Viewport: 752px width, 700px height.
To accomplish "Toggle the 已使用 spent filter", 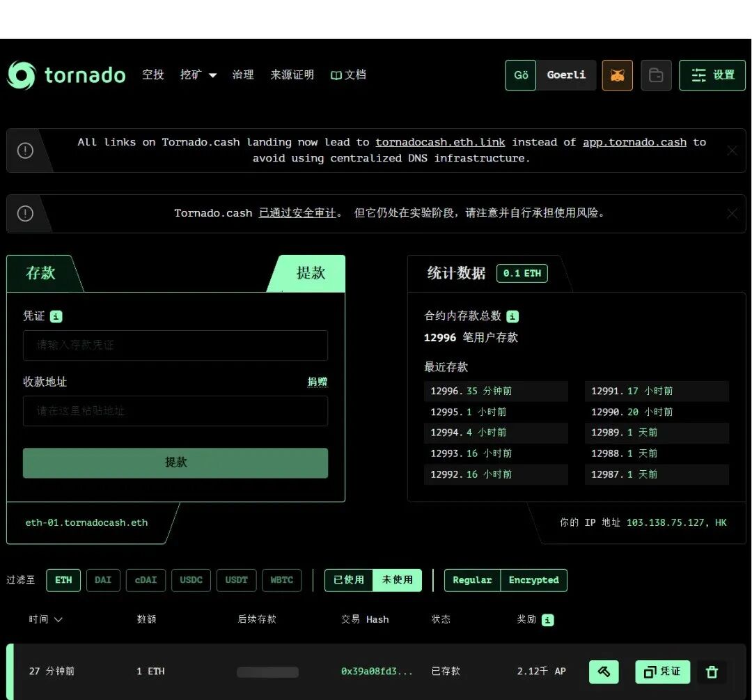I will [x=349, y=580].
